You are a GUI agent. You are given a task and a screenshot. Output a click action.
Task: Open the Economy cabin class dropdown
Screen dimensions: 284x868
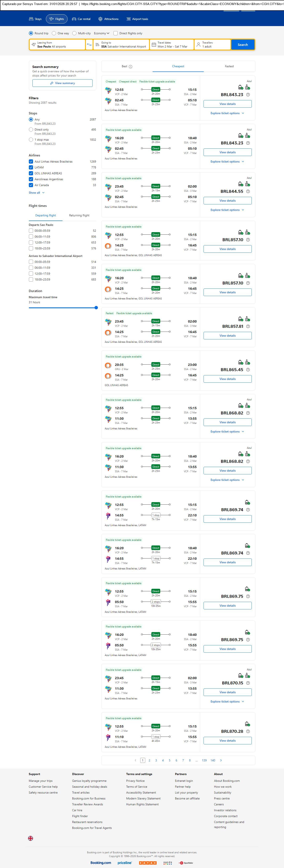click(101, 33)
